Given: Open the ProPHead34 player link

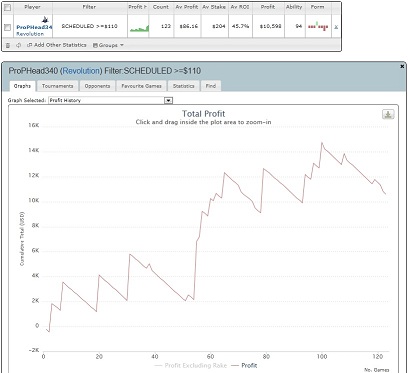Looking at the screenshot, I should [34, 28].
